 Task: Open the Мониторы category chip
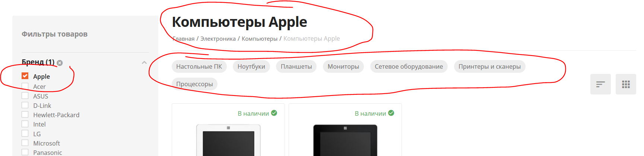tap(343, 66)
